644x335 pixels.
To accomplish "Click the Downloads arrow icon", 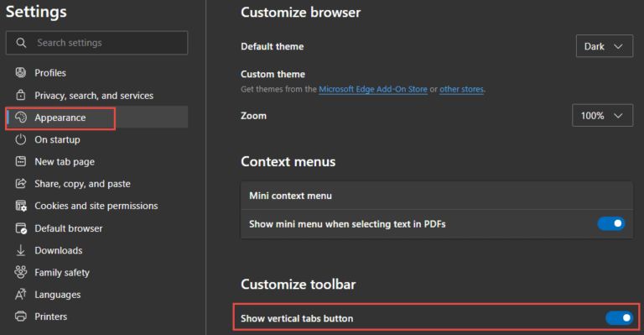I will [20, 250].
